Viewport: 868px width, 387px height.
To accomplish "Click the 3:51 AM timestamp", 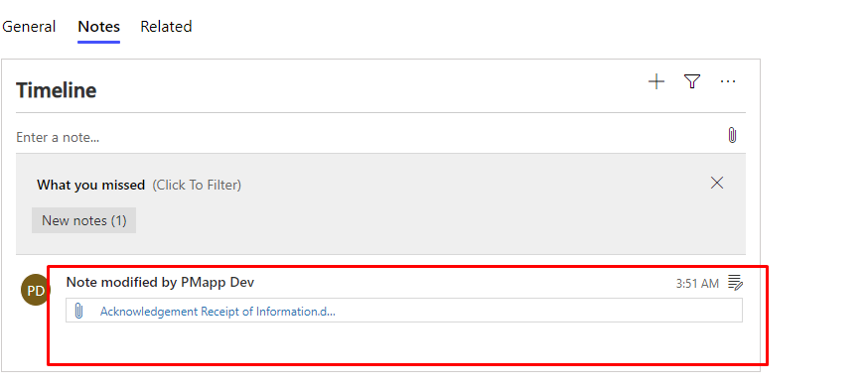I will pyautogui.click(x=697, y=284).
